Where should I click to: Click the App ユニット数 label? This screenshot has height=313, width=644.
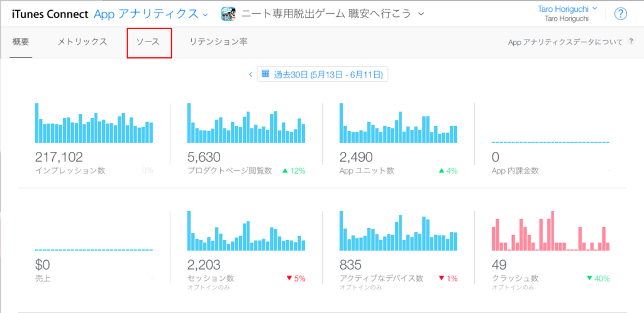pyautogui.click(x=367, y=171)
